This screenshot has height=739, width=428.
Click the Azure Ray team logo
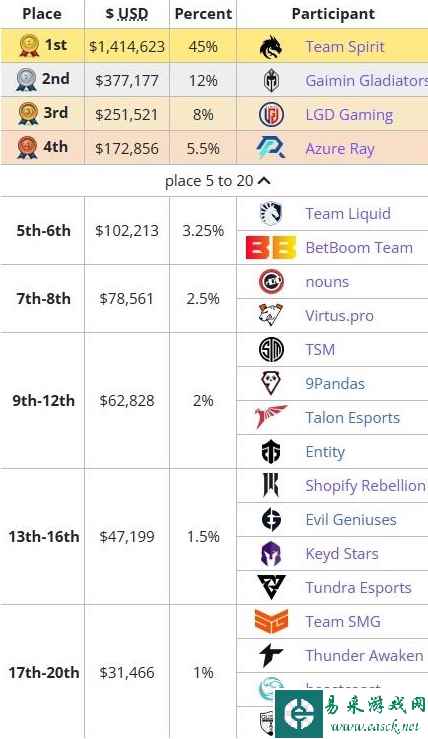[271, 148]
